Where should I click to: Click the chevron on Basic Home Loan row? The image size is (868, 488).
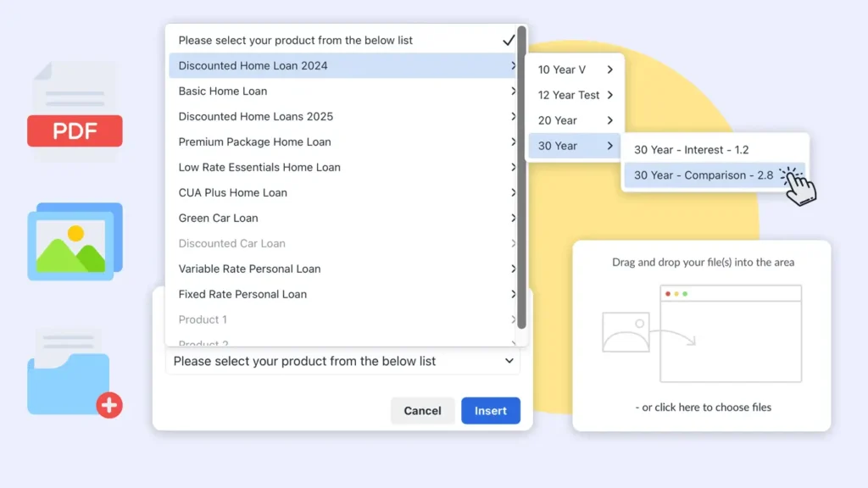click(513, 91)
